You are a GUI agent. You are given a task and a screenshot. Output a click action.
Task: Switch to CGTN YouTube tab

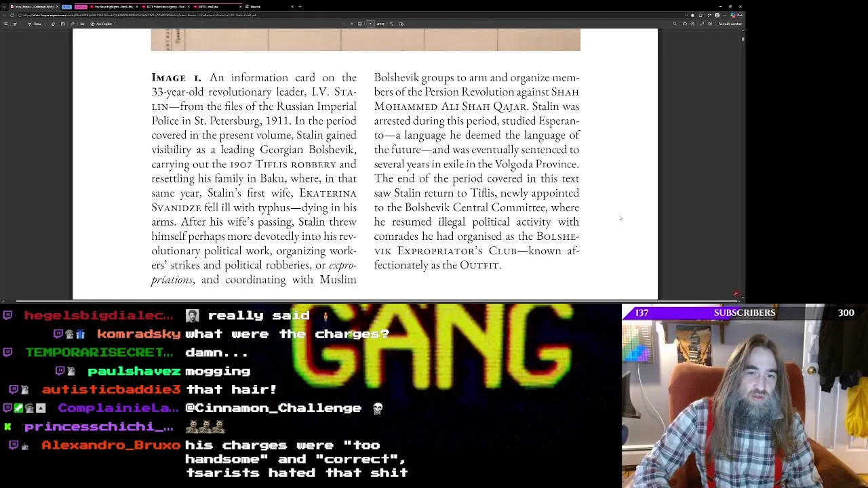(x=217, y=6)
